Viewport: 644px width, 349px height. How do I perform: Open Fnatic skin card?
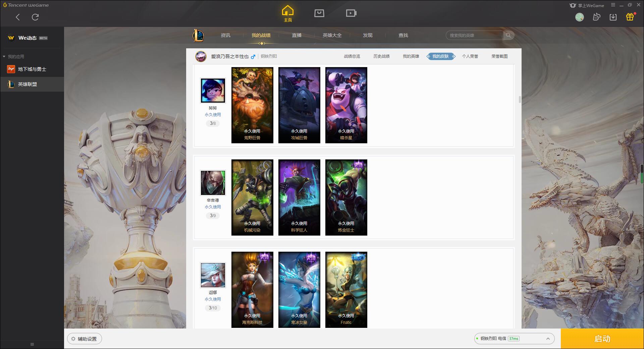(346, 290)
